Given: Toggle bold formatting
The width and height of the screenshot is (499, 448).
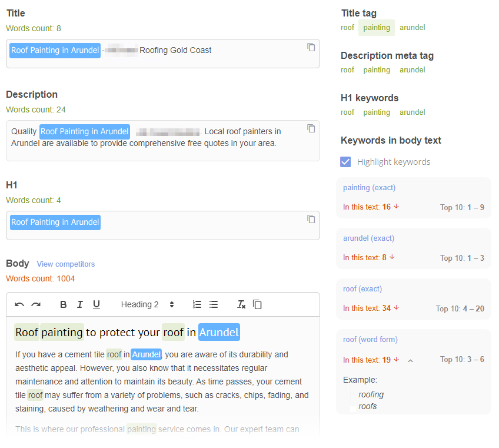Looking at the screenshot, I should tap(64, 305).
